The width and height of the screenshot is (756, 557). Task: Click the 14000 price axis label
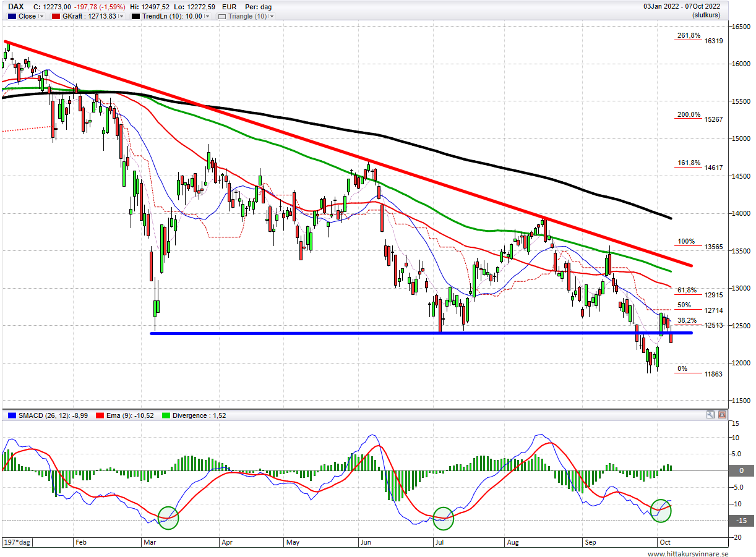742,213
